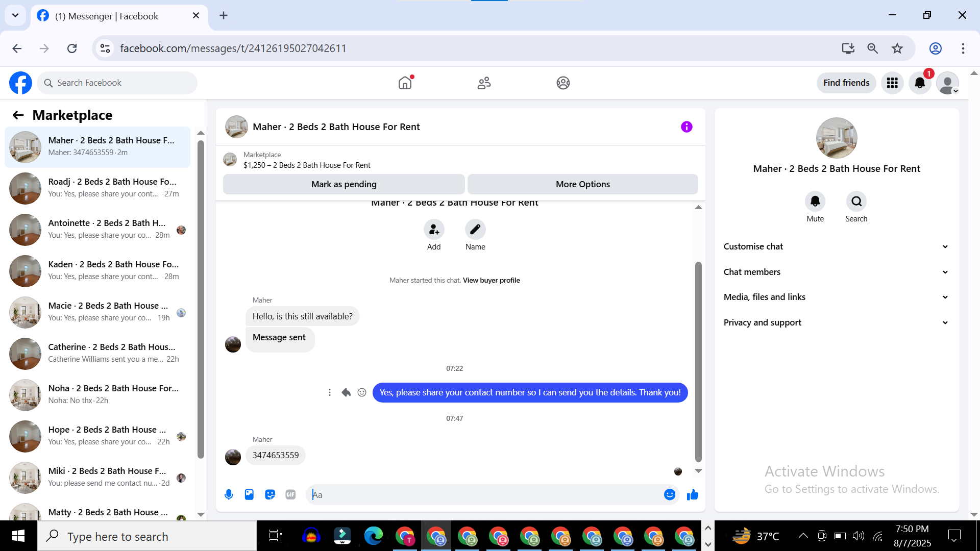This screenshot has width=980, height=551.
Task: Click the chat message scrollbar
Action: (698, 362)
